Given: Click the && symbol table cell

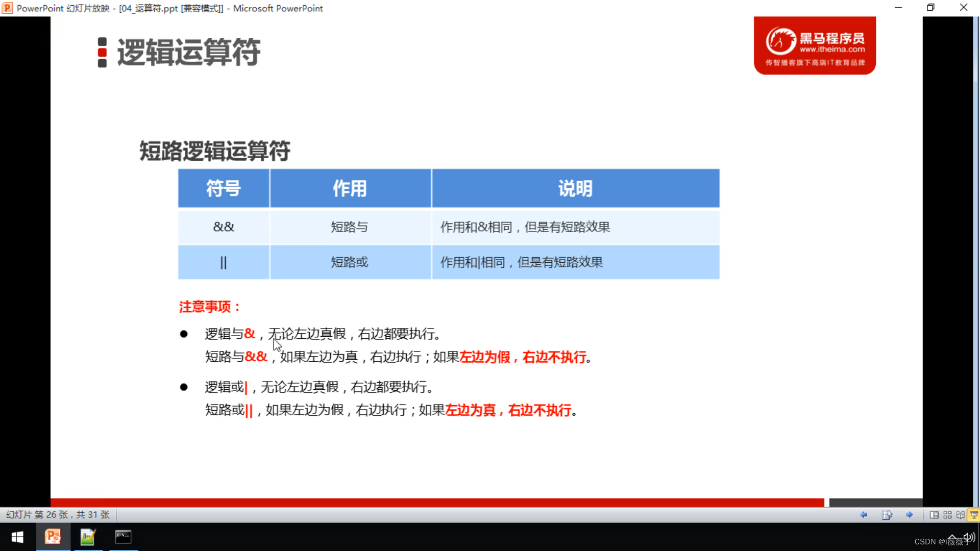Looking at the screenshot, I should (224, 227).
